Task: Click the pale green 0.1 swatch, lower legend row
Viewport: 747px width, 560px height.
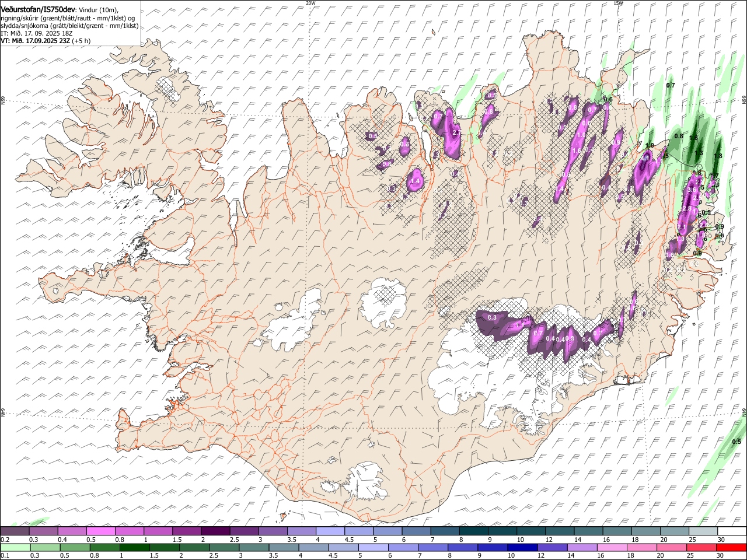Action: coord(15,548)
